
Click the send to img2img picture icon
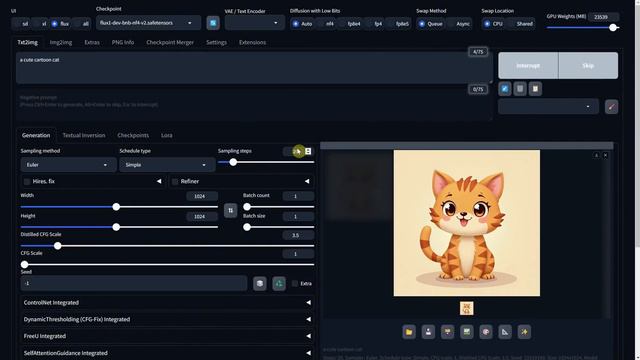tap(467, 332)
